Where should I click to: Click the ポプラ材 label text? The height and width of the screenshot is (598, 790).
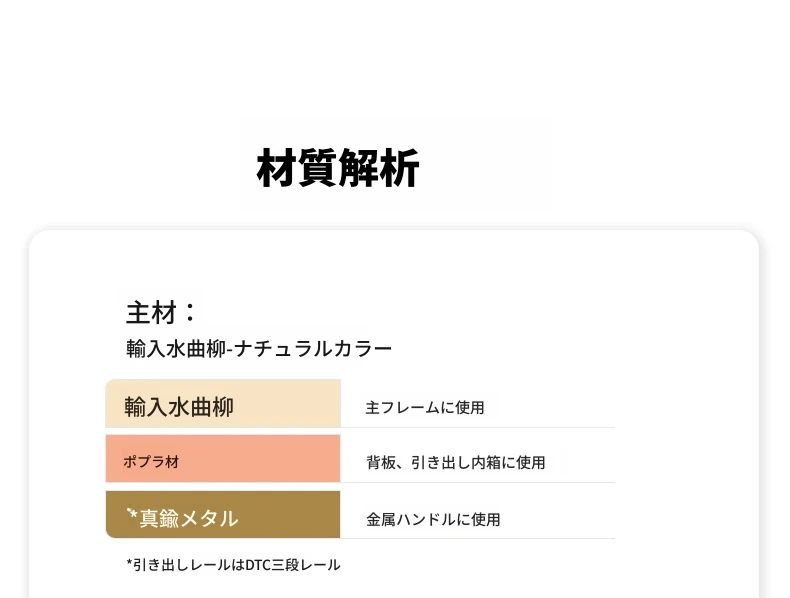click(151, 461)
